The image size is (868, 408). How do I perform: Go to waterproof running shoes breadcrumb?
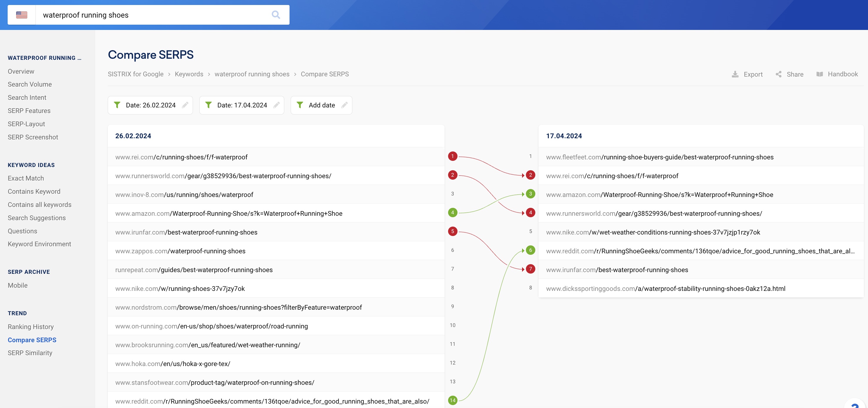pyautogui.click(x=252, y=74)
